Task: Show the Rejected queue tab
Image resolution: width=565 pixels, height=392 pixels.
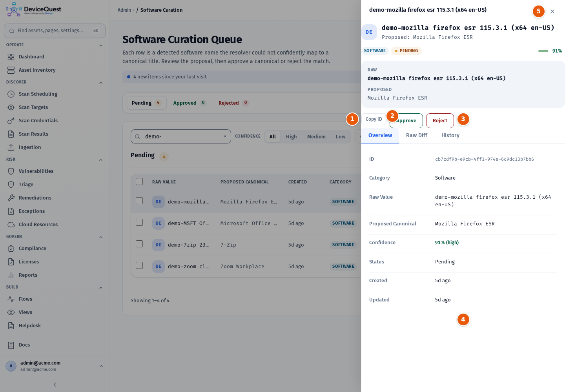Action: [233, 103]
